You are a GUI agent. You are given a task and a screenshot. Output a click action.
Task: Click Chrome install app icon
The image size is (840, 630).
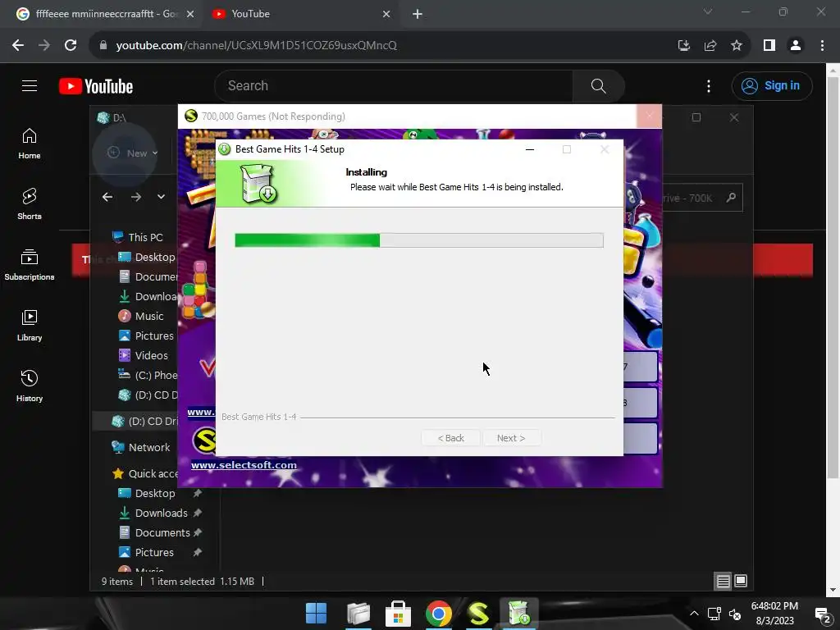684,46
